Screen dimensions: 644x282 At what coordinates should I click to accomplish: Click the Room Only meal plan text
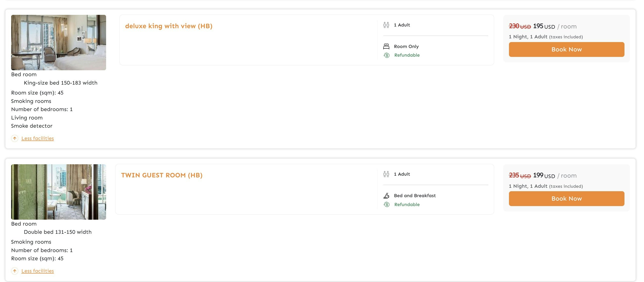(406, 47)
